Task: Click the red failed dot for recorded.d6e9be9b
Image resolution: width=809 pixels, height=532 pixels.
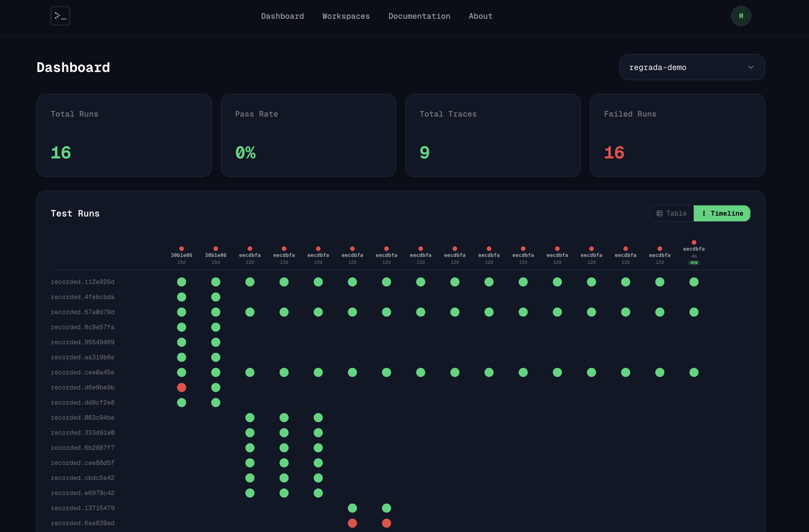Action: (x=182, y=387)
